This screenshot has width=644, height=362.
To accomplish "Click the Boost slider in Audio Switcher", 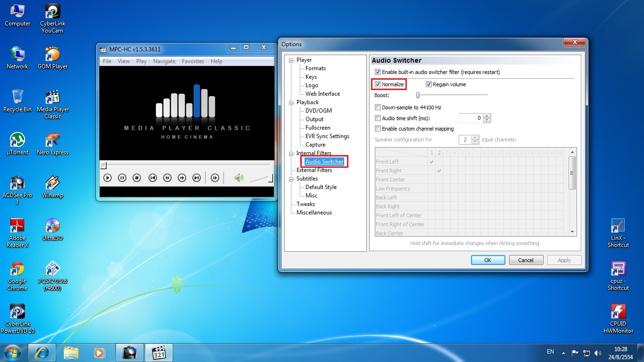I will coord(452,95).
